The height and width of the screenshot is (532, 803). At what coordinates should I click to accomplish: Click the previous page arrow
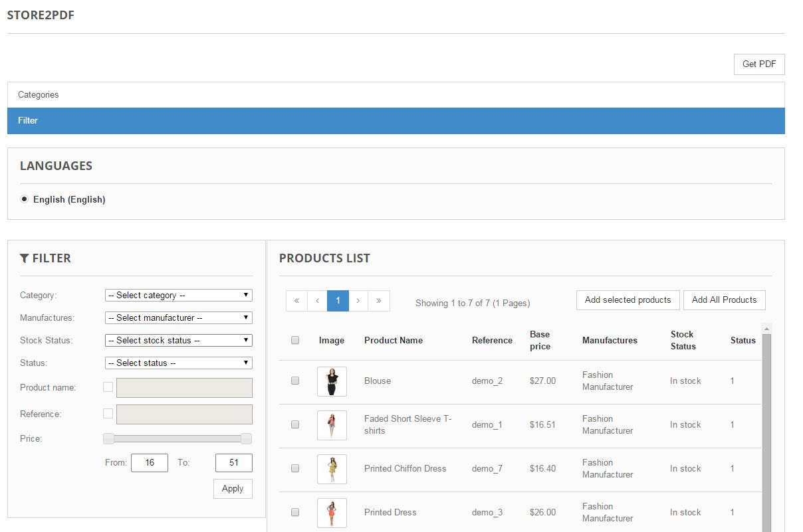pyautogui.click(x=317, y=301)
